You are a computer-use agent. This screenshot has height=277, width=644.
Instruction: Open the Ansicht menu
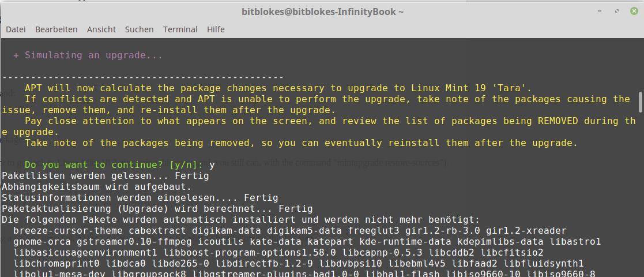coord(101,29)
